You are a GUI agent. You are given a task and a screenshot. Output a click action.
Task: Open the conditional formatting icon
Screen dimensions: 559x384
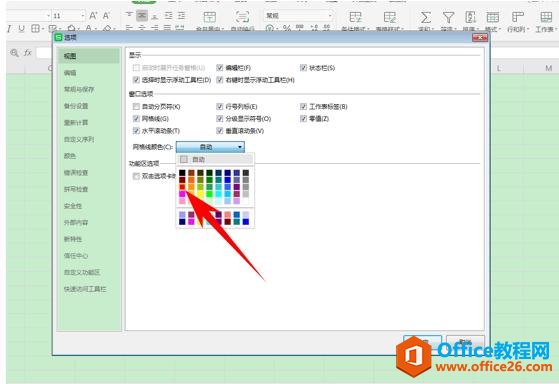(x=355, y=17)
